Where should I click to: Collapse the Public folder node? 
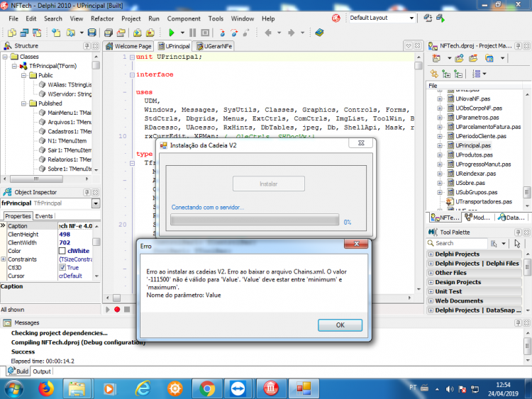pyautogui.click(x=23, y=75)
